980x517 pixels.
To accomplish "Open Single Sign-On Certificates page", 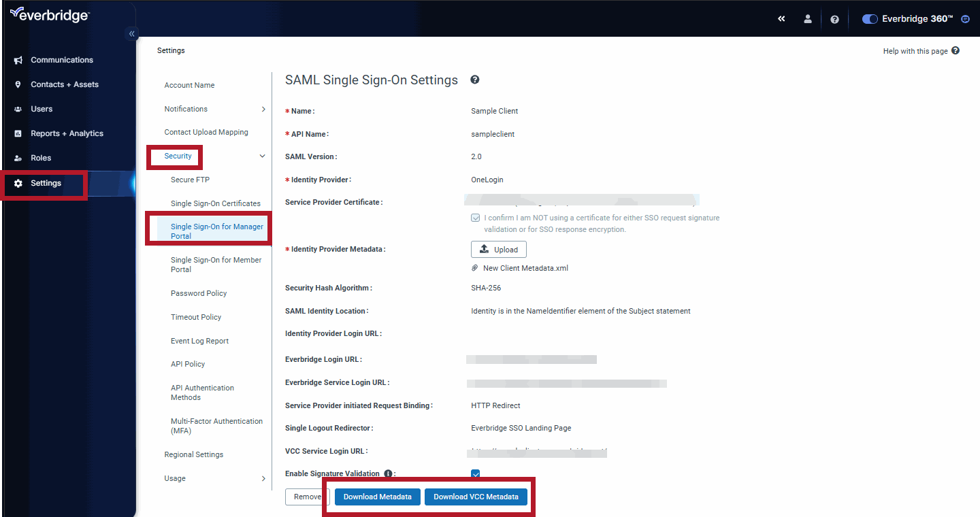I will [x=216, y=203].
